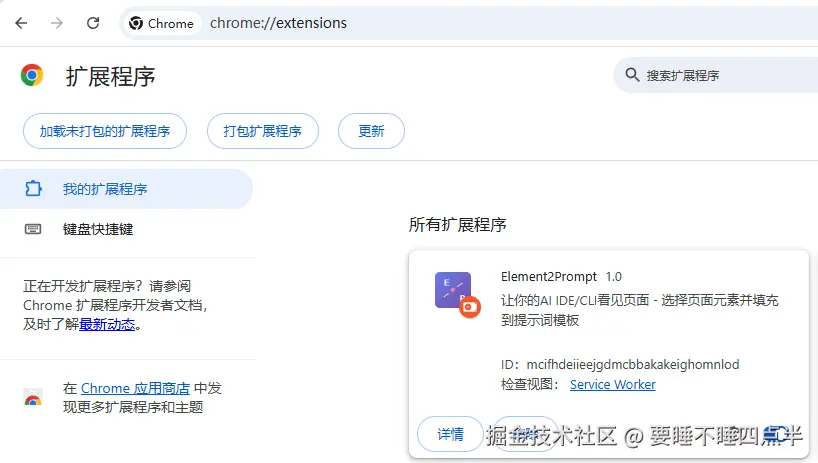Click the Element2Prompt extension name

[x=549, y=276]
